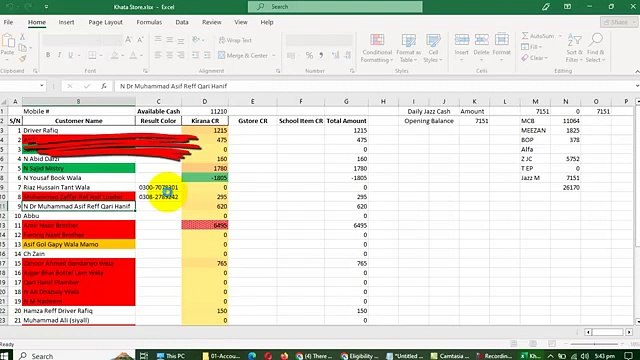640x360 pixels.
Task: Click the Comma Style icon
Action: coord(321,55)
